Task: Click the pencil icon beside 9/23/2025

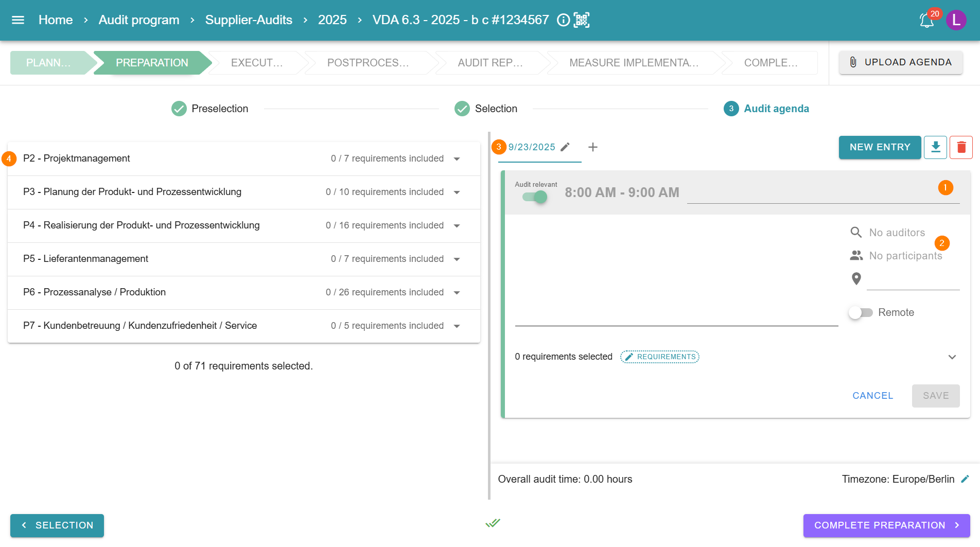Action: [565, 147]
